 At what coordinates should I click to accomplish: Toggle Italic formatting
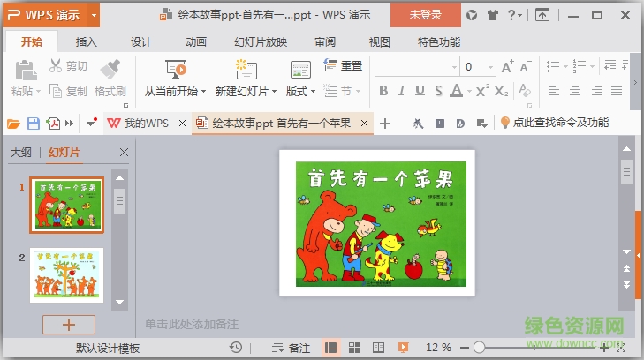(402, 91)
